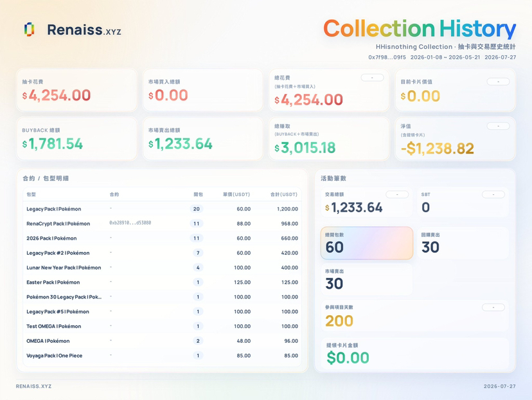This screenshot has height=400, width=532.
Task: Click the 參與項目天數 value 200
Action: [339, 321]
